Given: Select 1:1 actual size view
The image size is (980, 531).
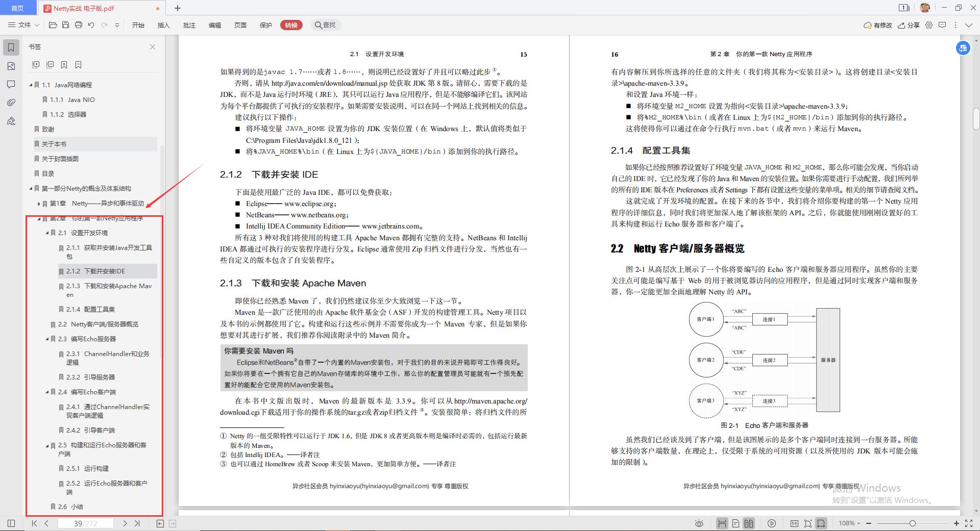Looking at the screenshot, I should (x=794, y=523).
